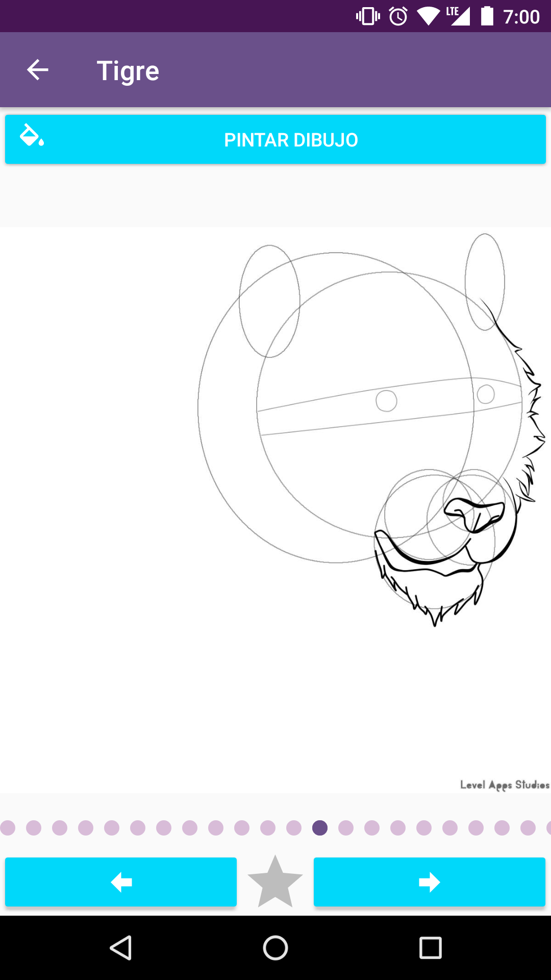The image size is (551, 980).
Task: Tap the vibrate mode status icon
Action: 368,16
